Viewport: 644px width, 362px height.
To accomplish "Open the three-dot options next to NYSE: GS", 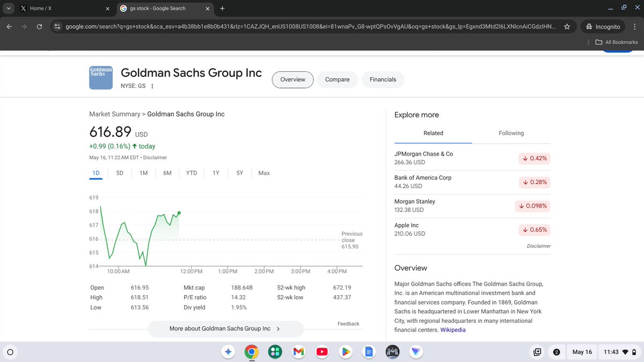I will (x=152, y=86).
